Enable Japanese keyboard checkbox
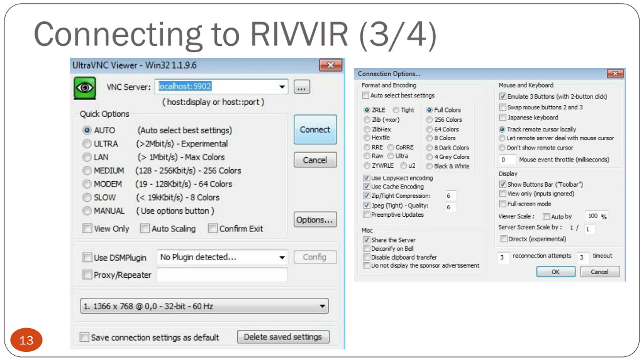The height and width of the screenshot is (362, 644). click(503, 117)
